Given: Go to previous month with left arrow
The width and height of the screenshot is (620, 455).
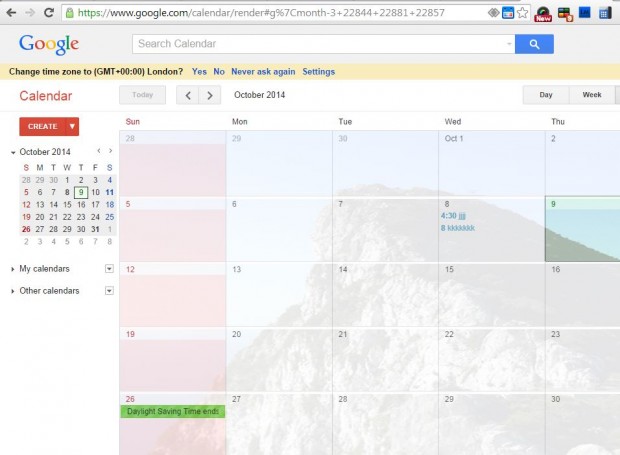Looking at the screenshot, I should [188, 95].
